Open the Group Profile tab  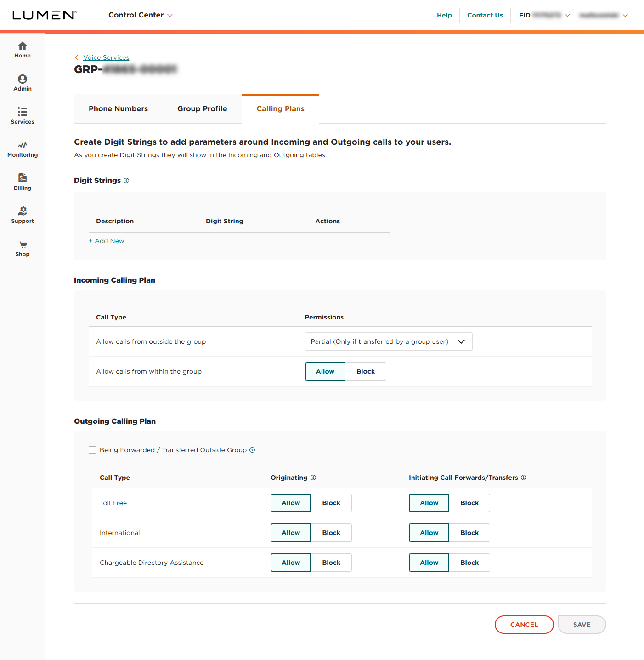[x=202, y=108]
